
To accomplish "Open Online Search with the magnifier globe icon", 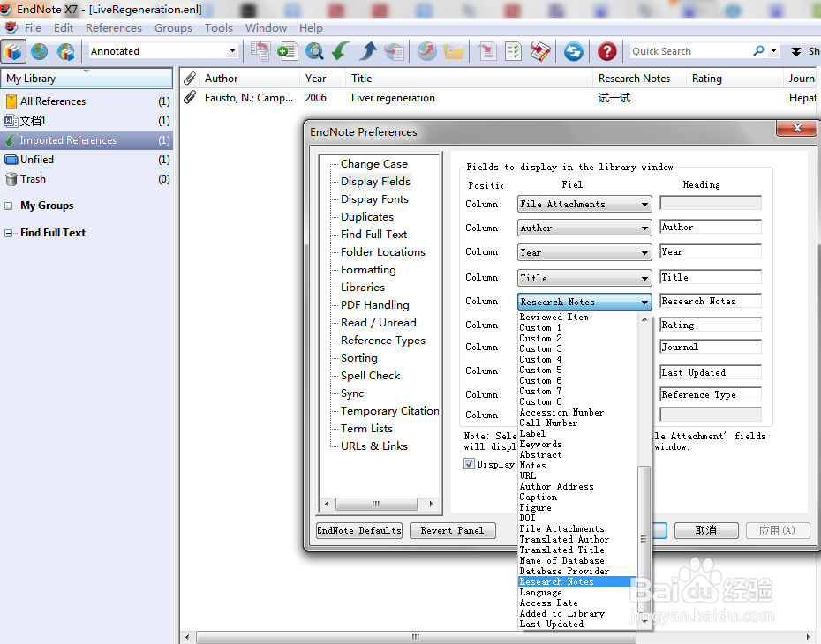I will tap(314, 51).
